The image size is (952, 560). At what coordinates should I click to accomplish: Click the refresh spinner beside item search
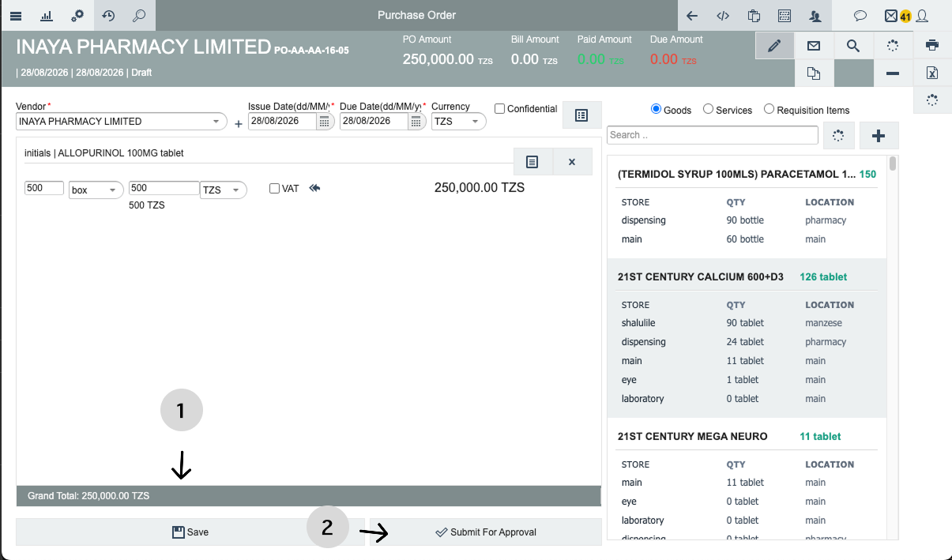839,136
